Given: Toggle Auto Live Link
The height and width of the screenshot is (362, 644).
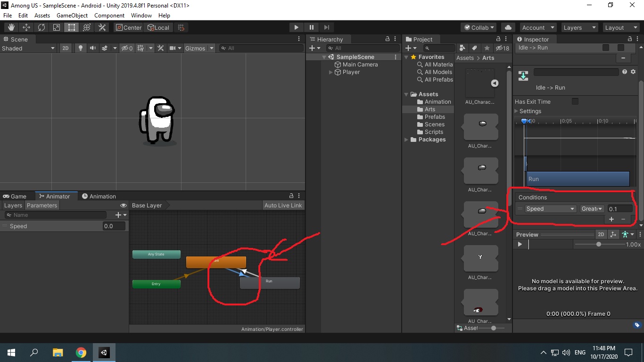Looking at the screenshot, I should click(283, 205).
